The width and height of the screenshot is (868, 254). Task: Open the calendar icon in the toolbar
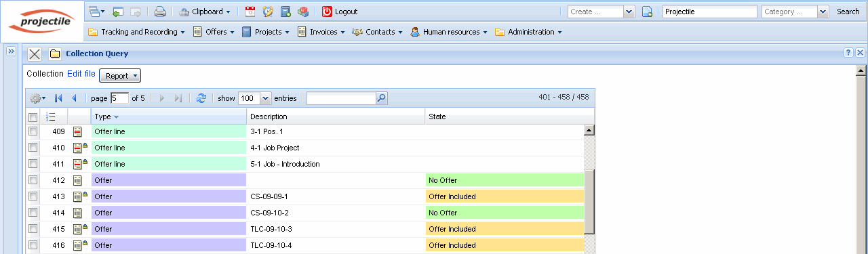[250, 12]
